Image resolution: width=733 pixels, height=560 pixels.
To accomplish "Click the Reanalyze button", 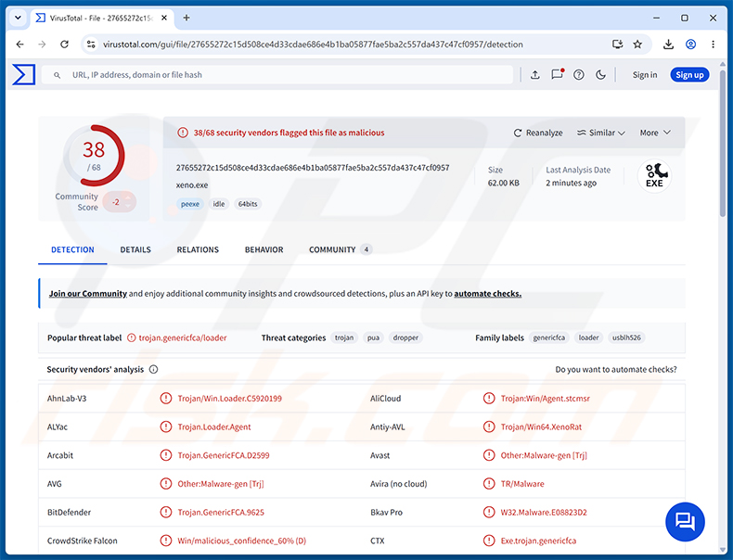I will point(538,133).
